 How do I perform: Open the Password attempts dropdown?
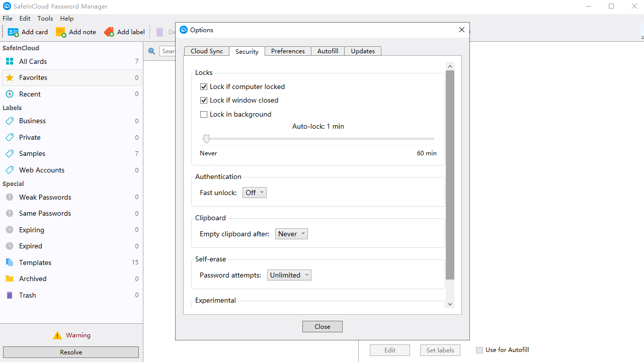click(x=289, y=275)
